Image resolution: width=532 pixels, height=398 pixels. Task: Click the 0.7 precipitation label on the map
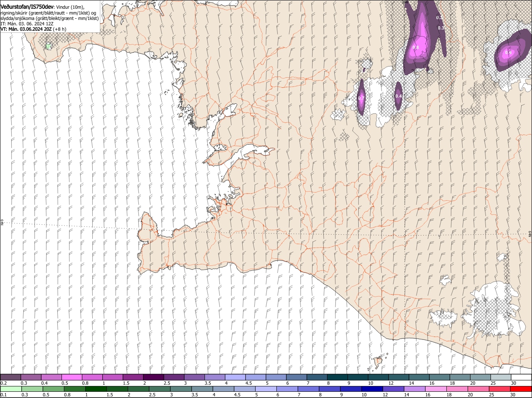[361, 98]
